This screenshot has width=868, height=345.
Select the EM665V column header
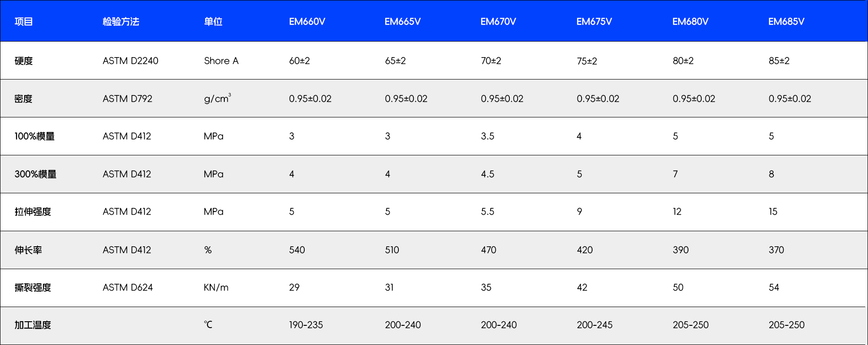(402, 21)
